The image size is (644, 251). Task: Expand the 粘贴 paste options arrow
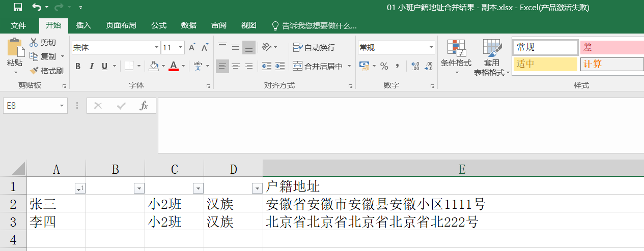[15, 72]
